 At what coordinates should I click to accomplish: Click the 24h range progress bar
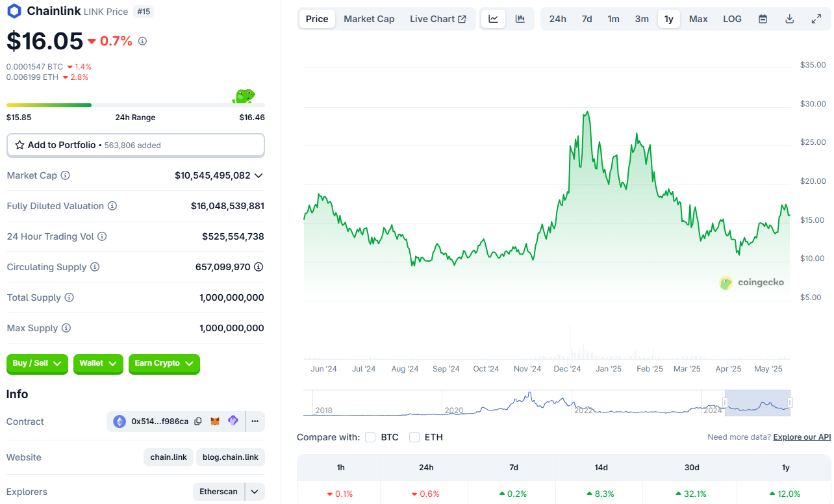pos(136,105)
